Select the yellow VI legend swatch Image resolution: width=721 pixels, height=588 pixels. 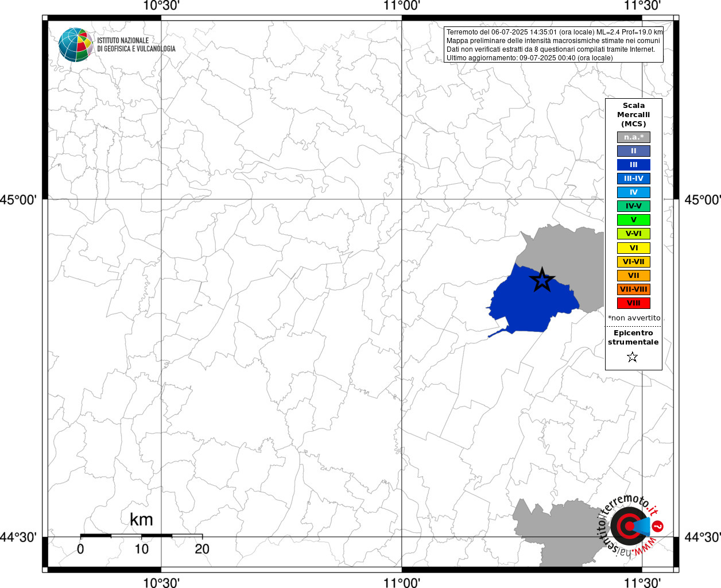coord(634,248)
